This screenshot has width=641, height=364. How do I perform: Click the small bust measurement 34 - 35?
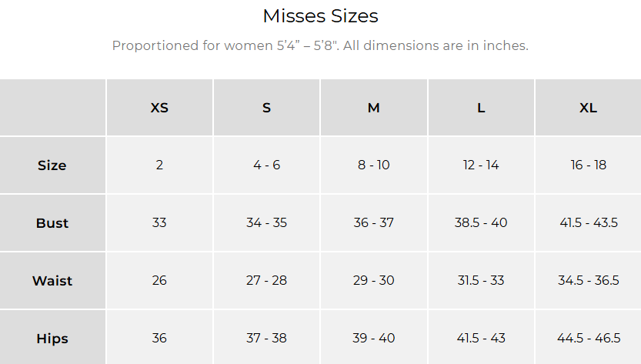[266, 223]
